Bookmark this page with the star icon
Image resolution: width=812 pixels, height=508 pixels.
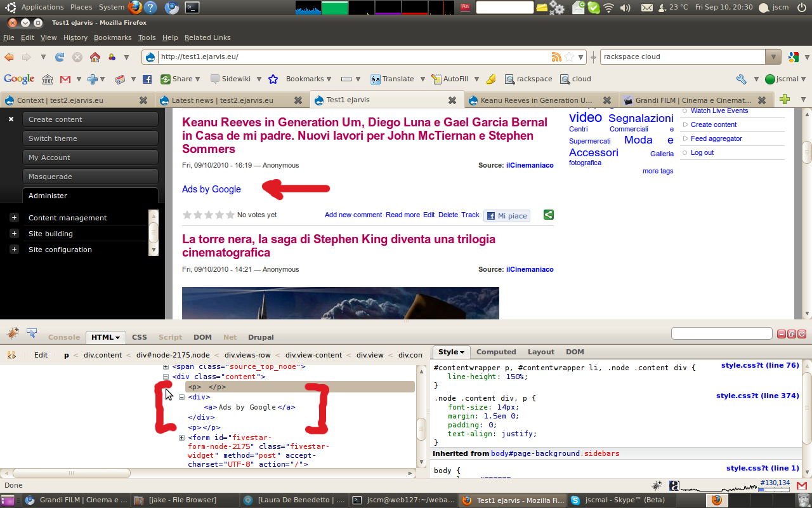pos(569,57)
